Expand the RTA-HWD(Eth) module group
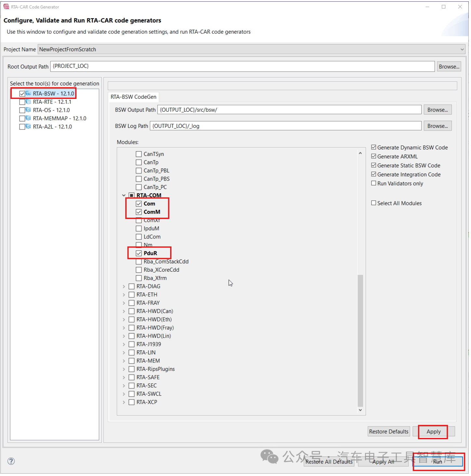This screenshot has height=476, width=471. coord(124,320)
